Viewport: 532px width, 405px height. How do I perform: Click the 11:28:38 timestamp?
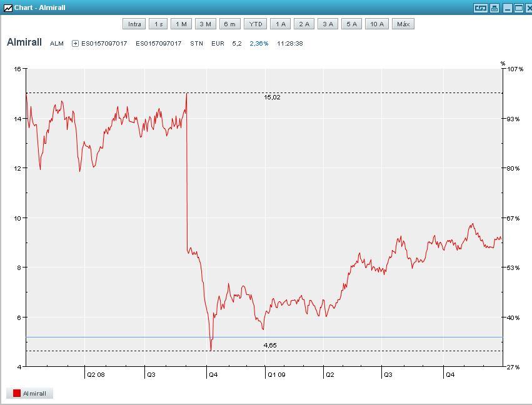[x=289, y=43]
